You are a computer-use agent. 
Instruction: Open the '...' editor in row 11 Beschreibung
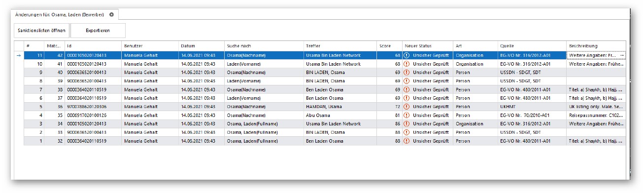622,55
